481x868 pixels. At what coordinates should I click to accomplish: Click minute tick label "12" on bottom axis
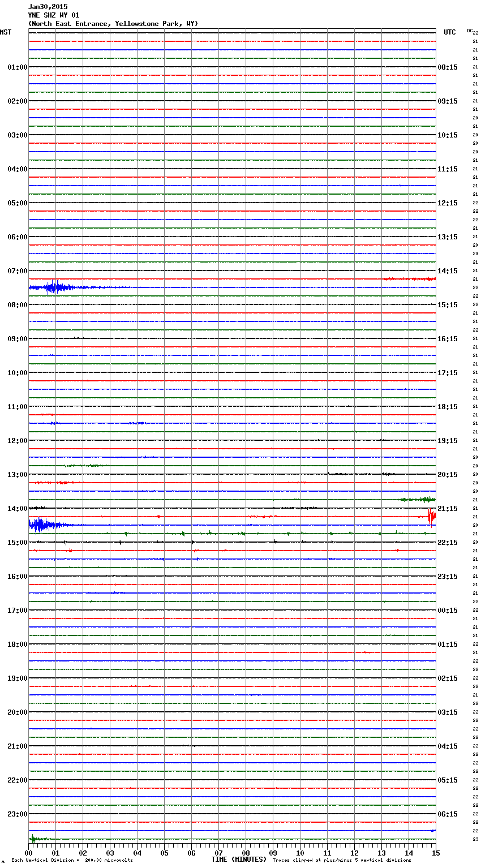(354, 853)
